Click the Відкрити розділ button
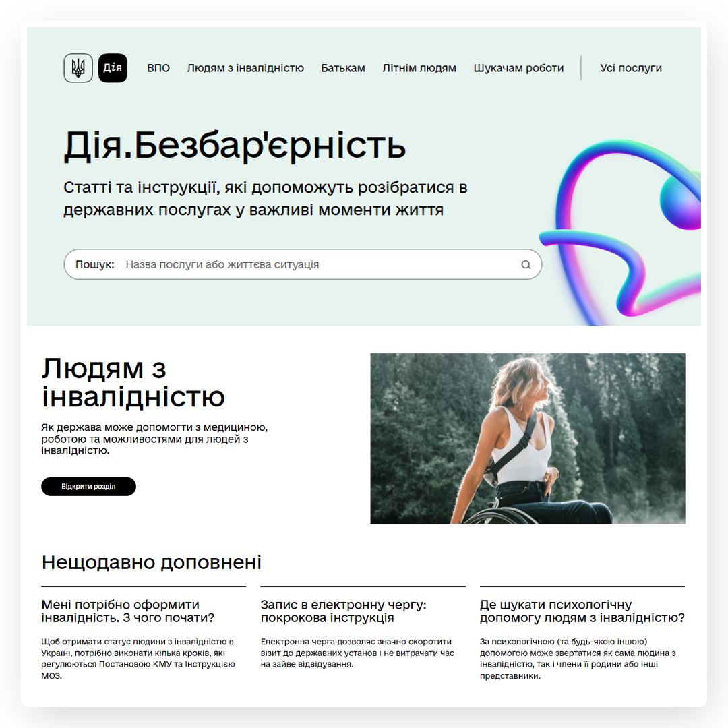The height and width of the screenshot is (728, 728). (x=89, y=486)
